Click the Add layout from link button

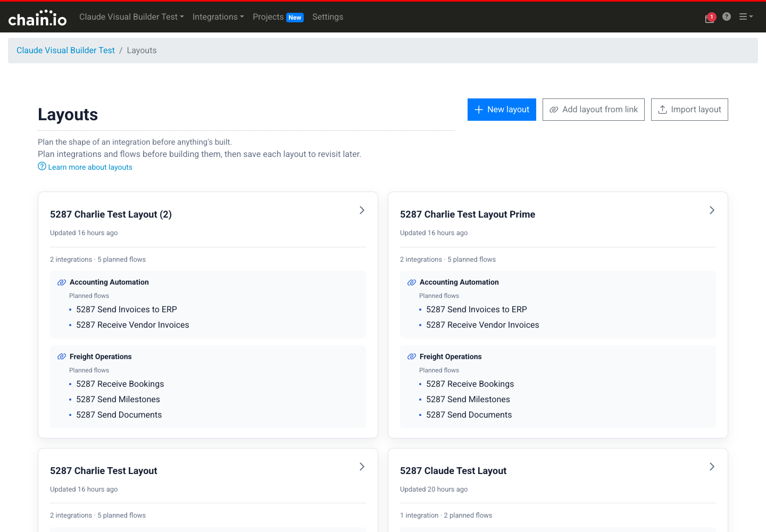click(594, 110)
